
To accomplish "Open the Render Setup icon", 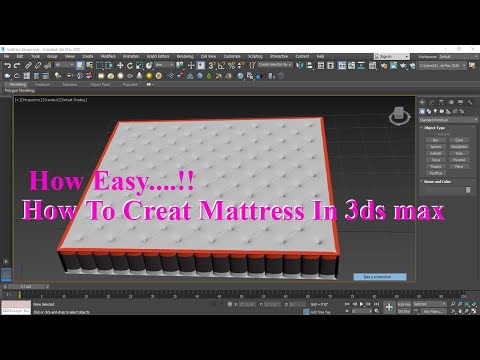I will 384,66.
